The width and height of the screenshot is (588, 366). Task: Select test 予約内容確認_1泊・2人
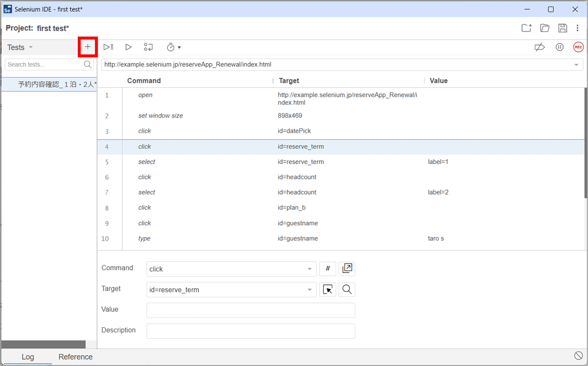coord(49,84)
